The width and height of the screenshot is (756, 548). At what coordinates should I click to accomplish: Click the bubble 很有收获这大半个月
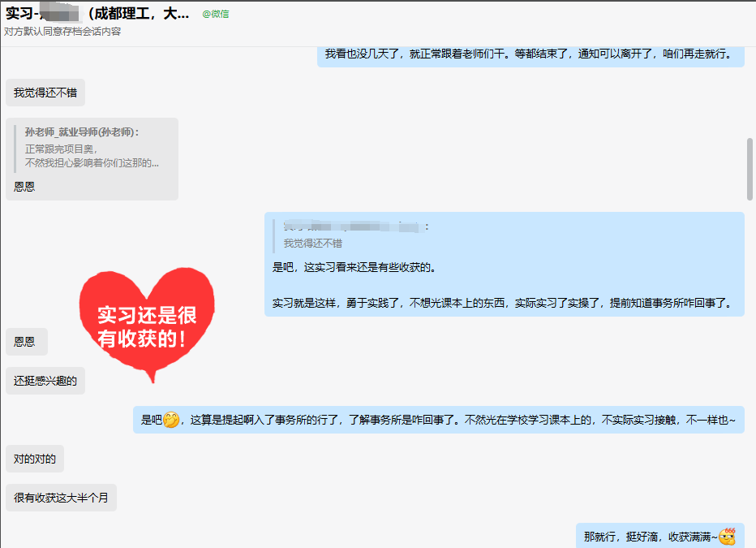[x=61, y=498]
